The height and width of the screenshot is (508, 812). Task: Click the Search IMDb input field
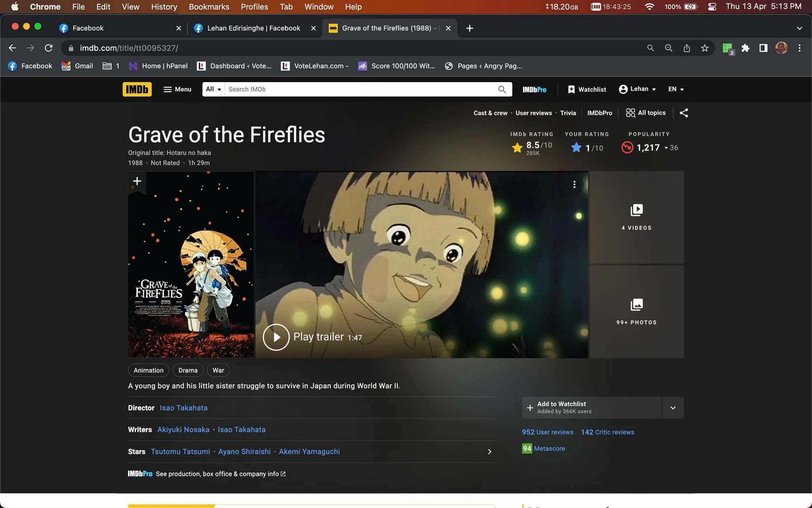pos(361,89)
